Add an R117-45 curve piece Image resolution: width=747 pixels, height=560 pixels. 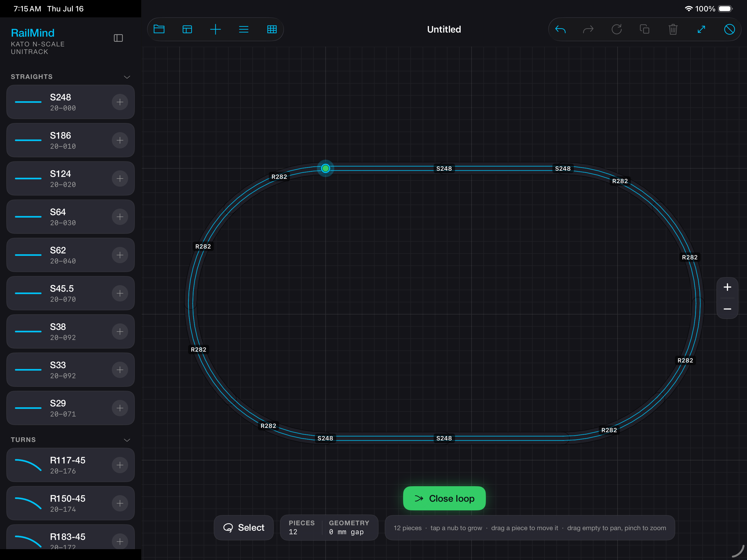point(120,465)
